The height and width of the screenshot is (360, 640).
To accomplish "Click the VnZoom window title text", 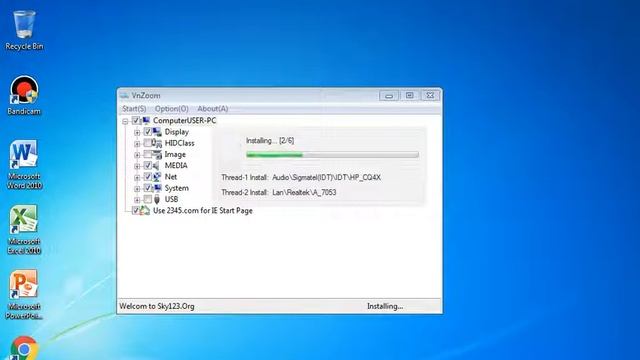I will coord(146,96).
